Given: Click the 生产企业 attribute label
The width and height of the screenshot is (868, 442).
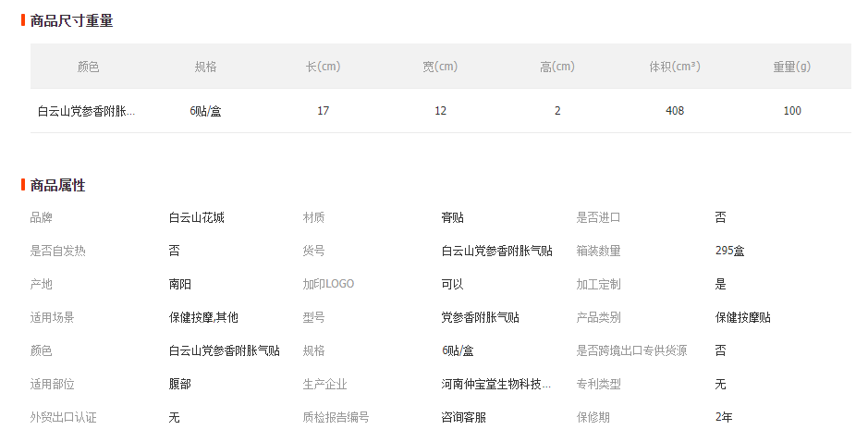Looking at the screenshot, I should [x=325, y=384].
